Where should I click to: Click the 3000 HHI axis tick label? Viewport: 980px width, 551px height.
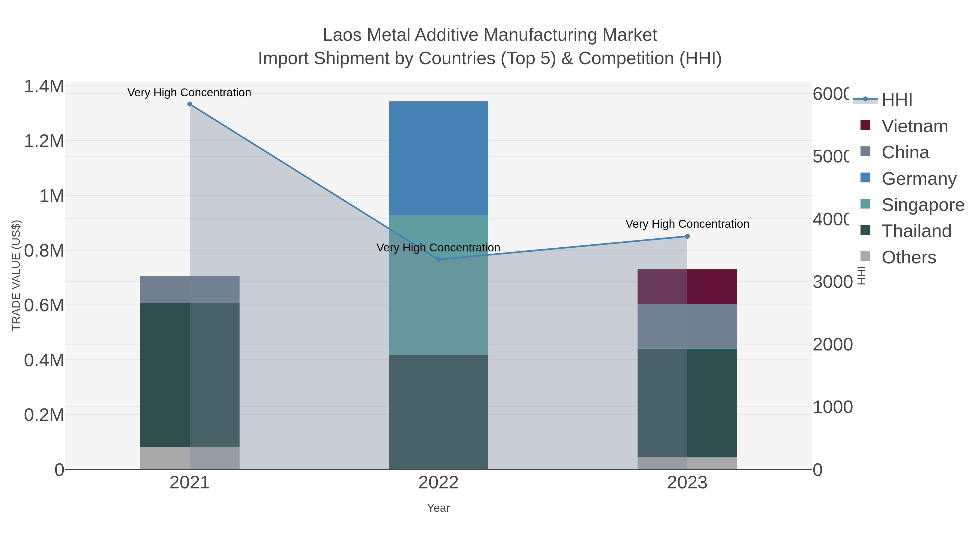tap(833, 282)
